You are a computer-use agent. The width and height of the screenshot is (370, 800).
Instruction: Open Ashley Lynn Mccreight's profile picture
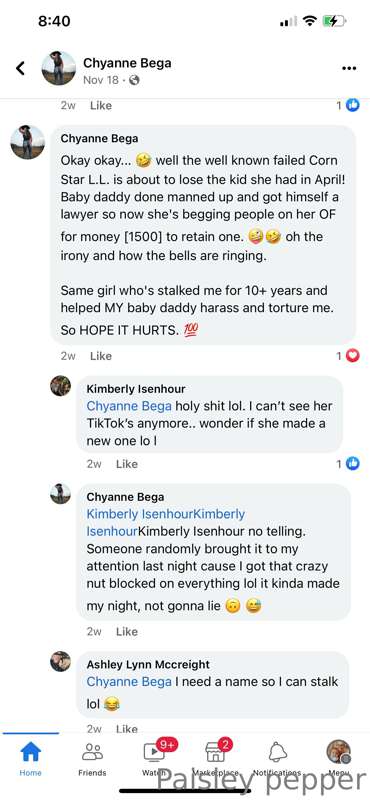point(60,661)
